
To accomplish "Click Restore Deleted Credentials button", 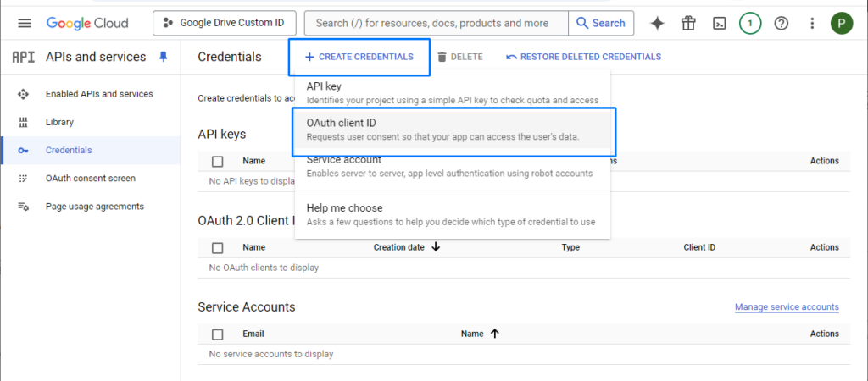I will coord(583,57).
